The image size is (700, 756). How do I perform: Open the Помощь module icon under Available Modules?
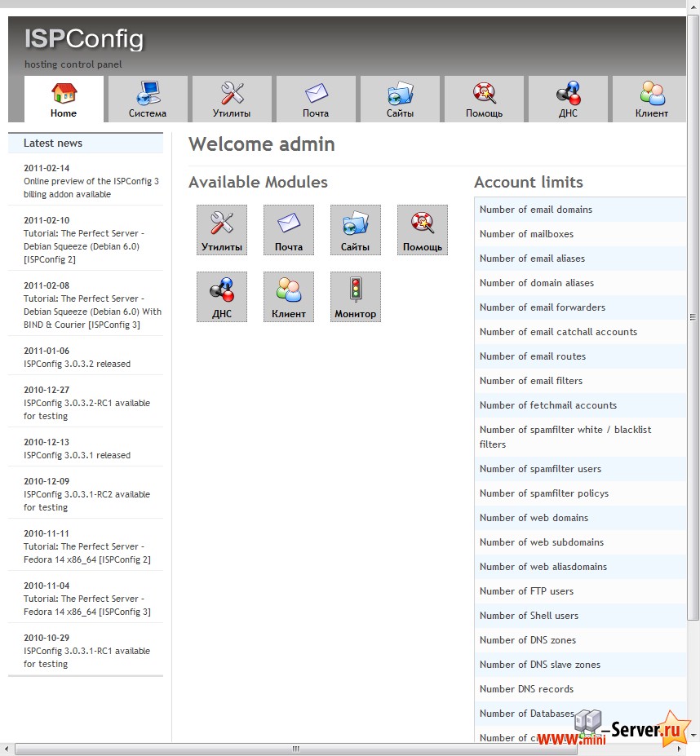tap(423, 229)
